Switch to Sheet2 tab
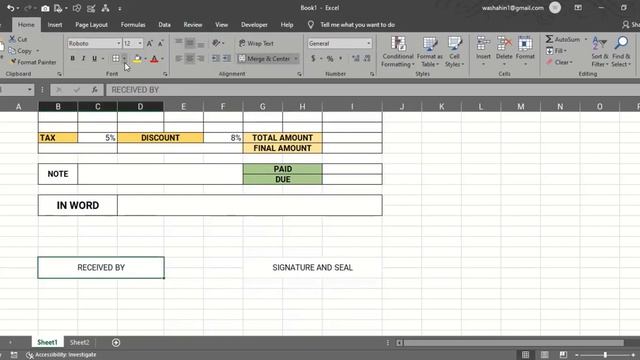This screenshot has width=640, height=360. click(80, 342)
